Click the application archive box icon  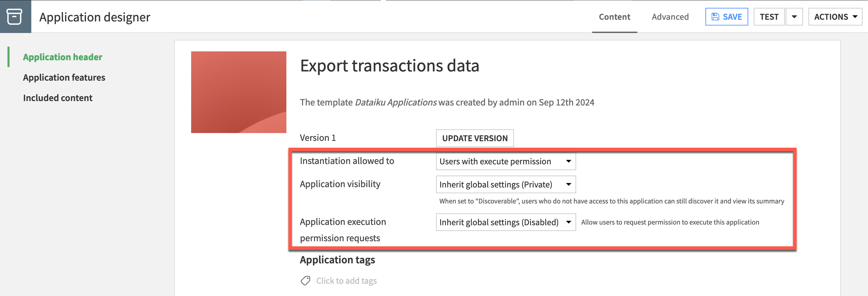tap(15, 17)
